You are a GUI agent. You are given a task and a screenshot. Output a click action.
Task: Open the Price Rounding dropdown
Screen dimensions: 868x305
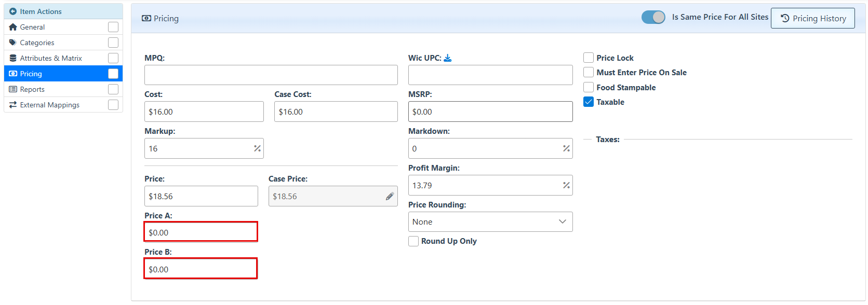tap(490, 222)
